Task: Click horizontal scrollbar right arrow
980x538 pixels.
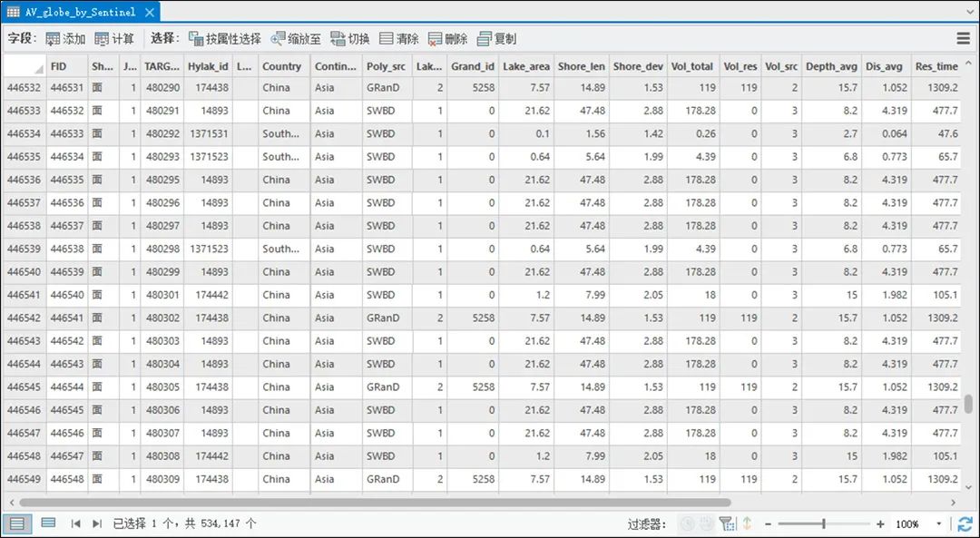Action: click(954, 503)
